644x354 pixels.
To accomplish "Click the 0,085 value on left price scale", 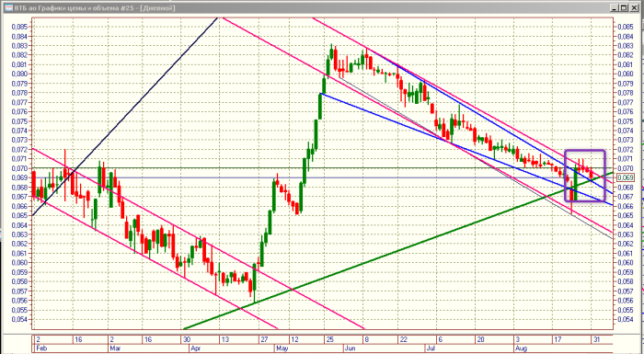I will coord(19,27).
